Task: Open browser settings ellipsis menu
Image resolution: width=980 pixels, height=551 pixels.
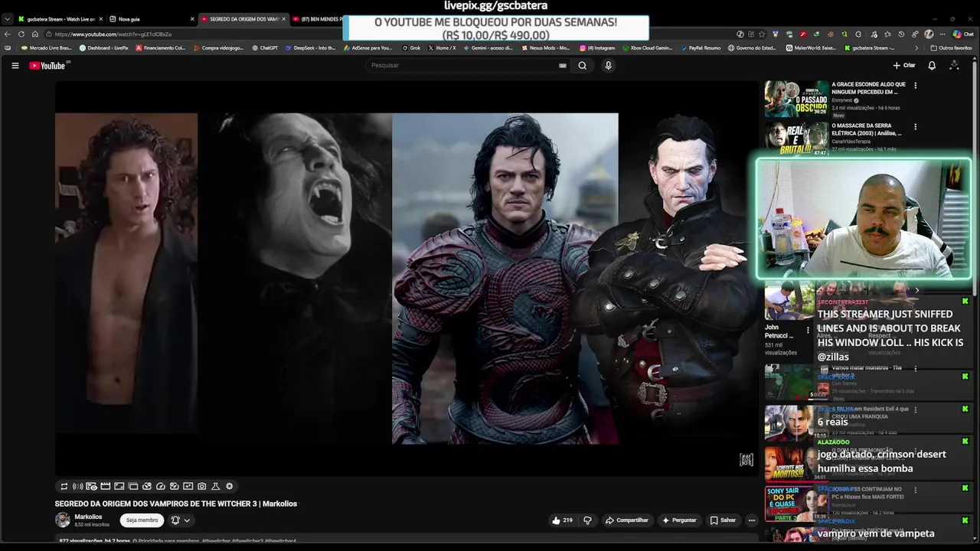Action: coord(942,34)
